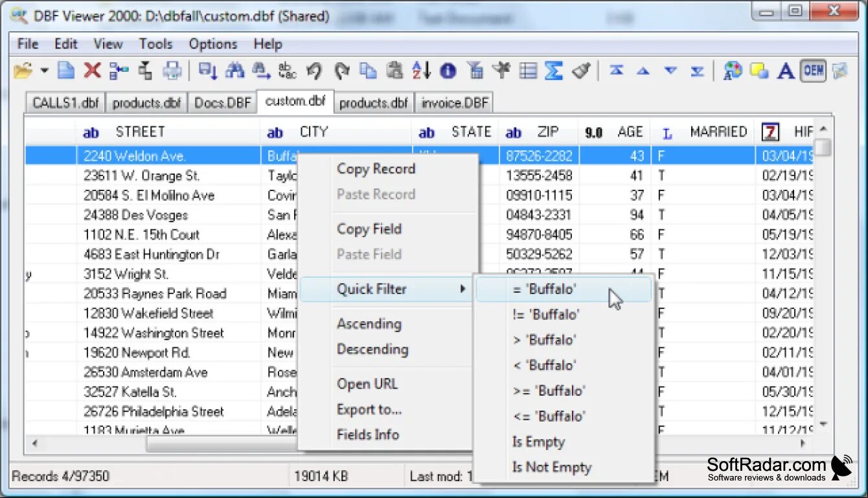Expand the Quick Filter submenu
The height and width of the screenshot is (498, 868).
pyautogui.click(x=386, y=289)
